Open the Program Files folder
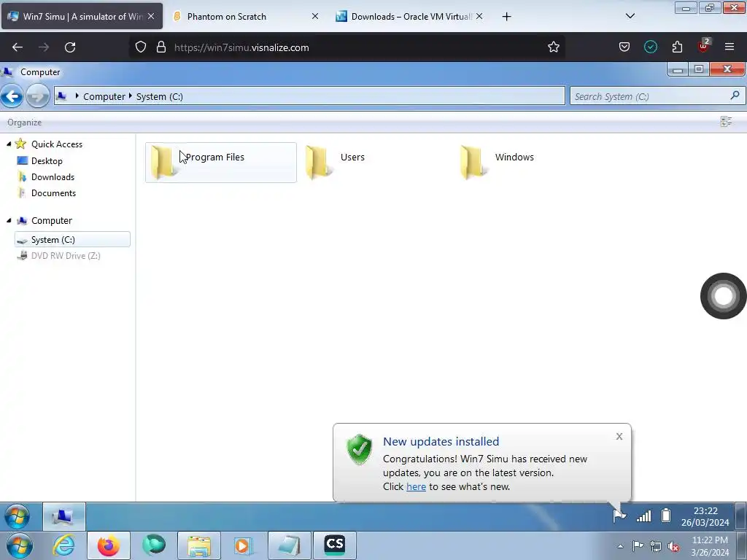This screenshot has height=560, width=747. [220, 163]
